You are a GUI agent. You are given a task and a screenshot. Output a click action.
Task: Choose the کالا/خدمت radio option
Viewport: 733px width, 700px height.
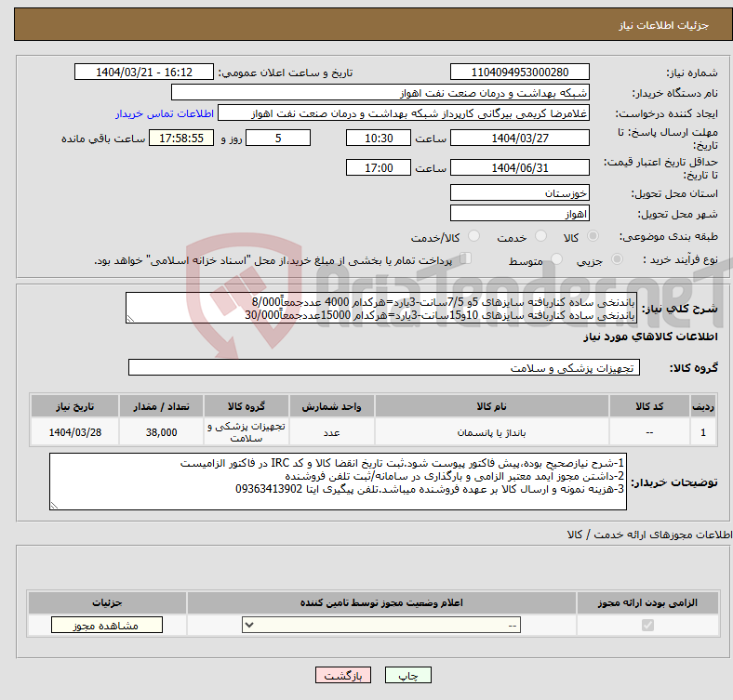[473, 237]
